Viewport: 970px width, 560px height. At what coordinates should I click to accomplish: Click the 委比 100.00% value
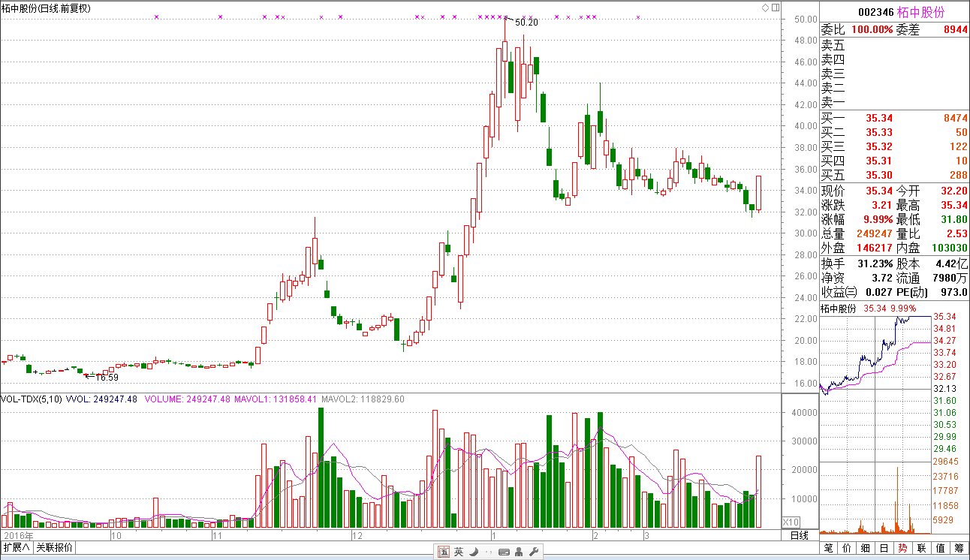[x=872, y=29]
